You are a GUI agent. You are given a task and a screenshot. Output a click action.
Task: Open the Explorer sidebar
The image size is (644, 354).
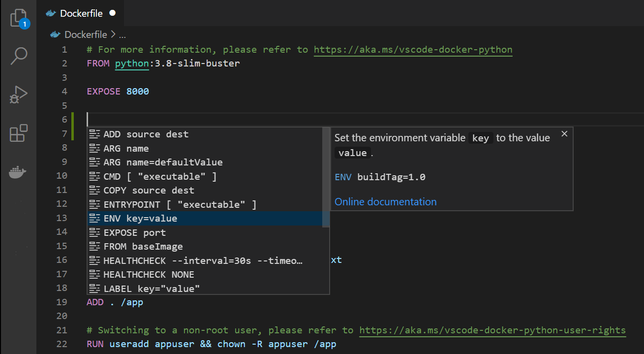point(18,18)
